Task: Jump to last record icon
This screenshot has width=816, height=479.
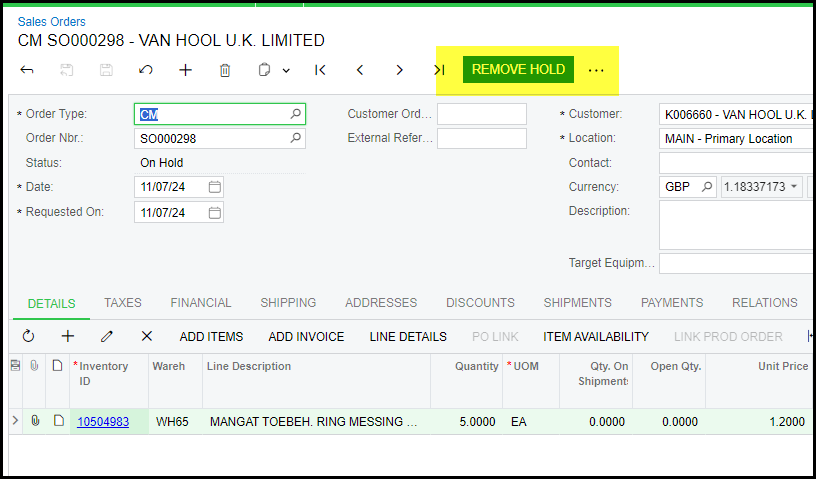Action: point(439,70)
